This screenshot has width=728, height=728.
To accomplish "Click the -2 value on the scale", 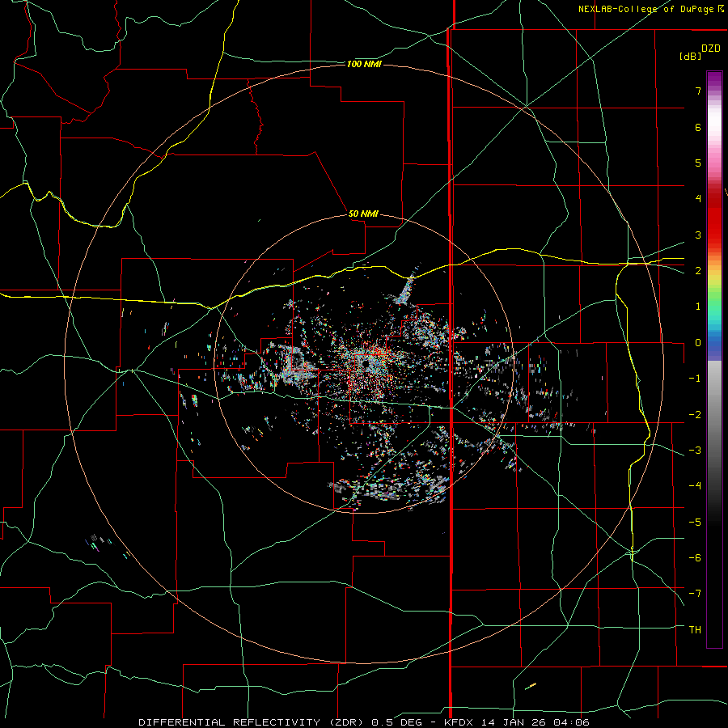I will (695, 415).
